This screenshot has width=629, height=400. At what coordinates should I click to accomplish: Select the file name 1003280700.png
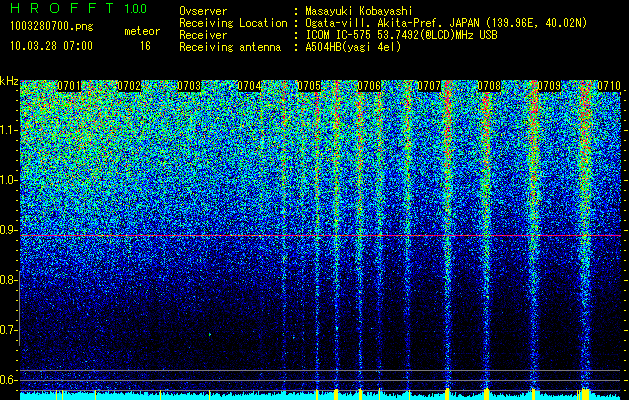click(x=52, y=27)
